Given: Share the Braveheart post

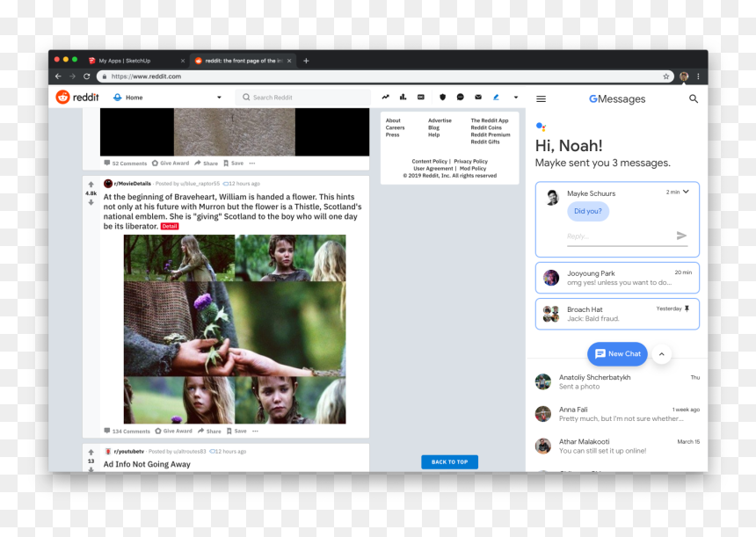Looking at the screenshot, I should tap(209, 431).
